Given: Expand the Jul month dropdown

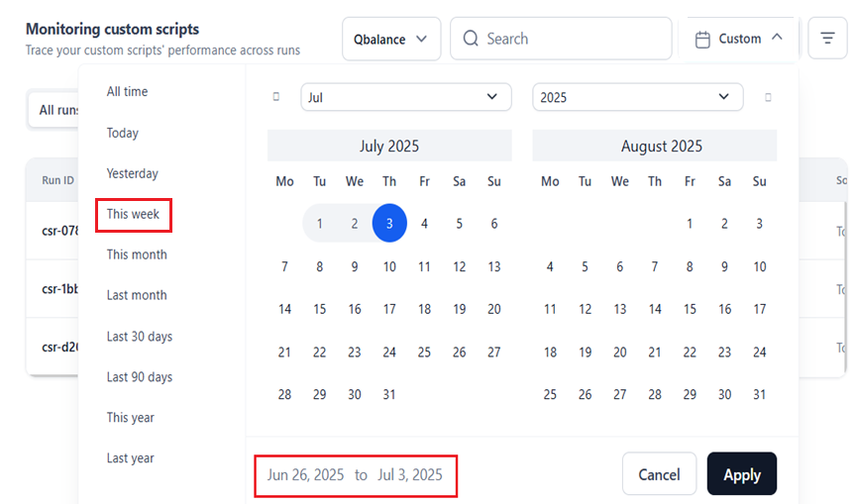Looking at the screenshot, I should point(406,97).
